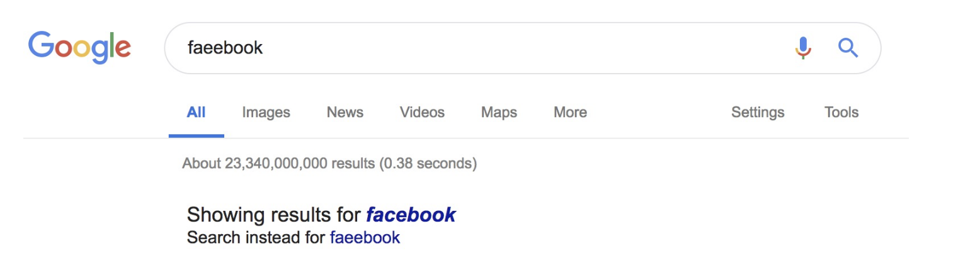Viewport: 980px width, 277px height.
Task: Click the "Search instead for" label text
Action: pyautogui.click(x=256, y=238)
